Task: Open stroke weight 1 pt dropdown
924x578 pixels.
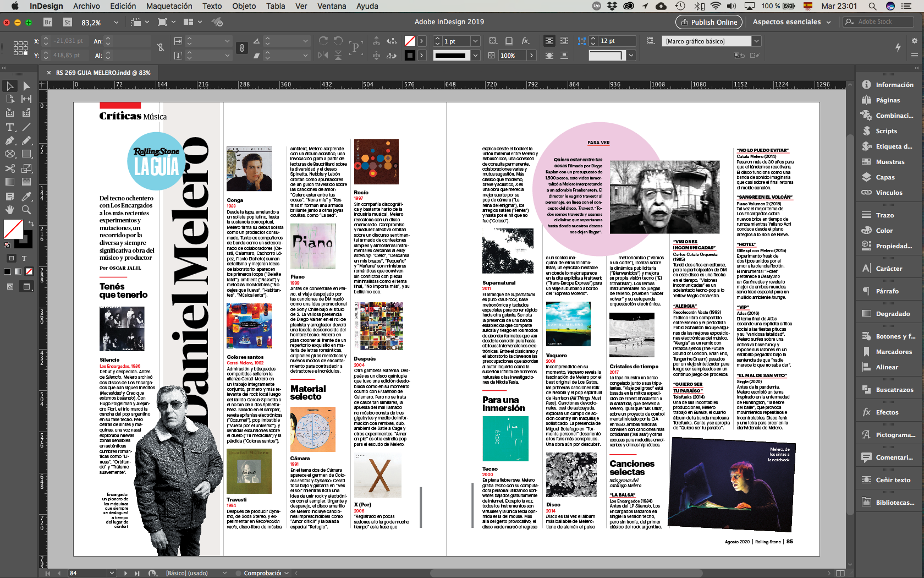Action: click(475, 41)
